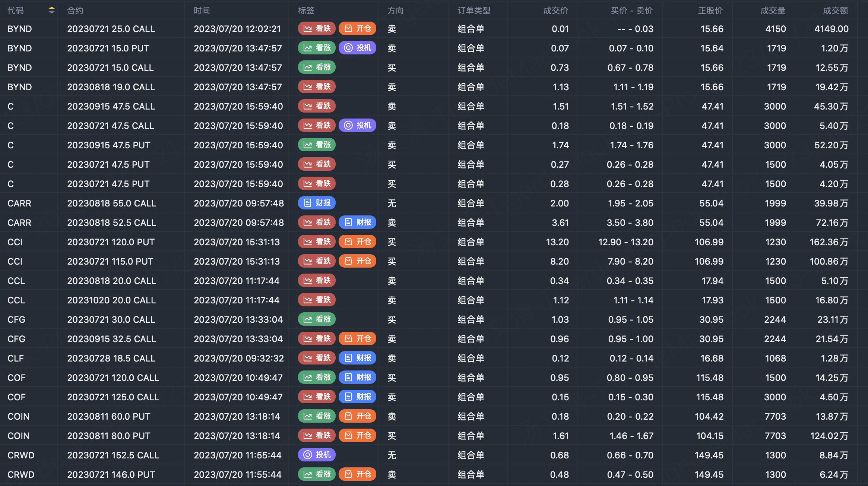Click the 合约 column header
Viewport: 868px width, 486px height.
click(x=75, y=10)
